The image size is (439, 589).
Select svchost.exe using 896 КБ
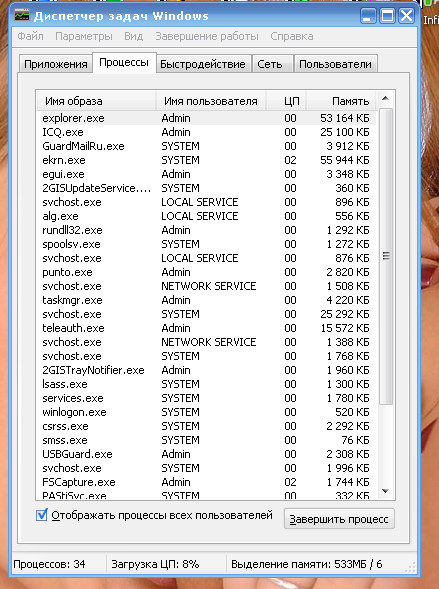pyautogui.click(x=206, y=202)
